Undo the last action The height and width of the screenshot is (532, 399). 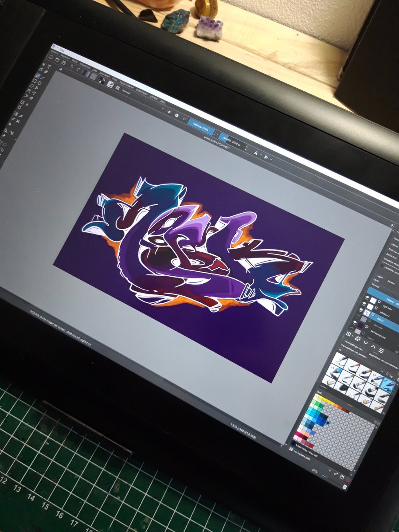tap(72, 66)
